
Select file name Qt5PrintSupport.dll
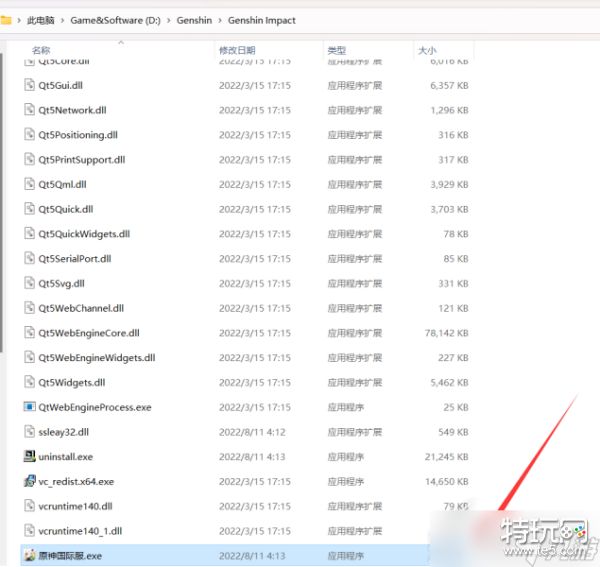[x=82, y=160]
